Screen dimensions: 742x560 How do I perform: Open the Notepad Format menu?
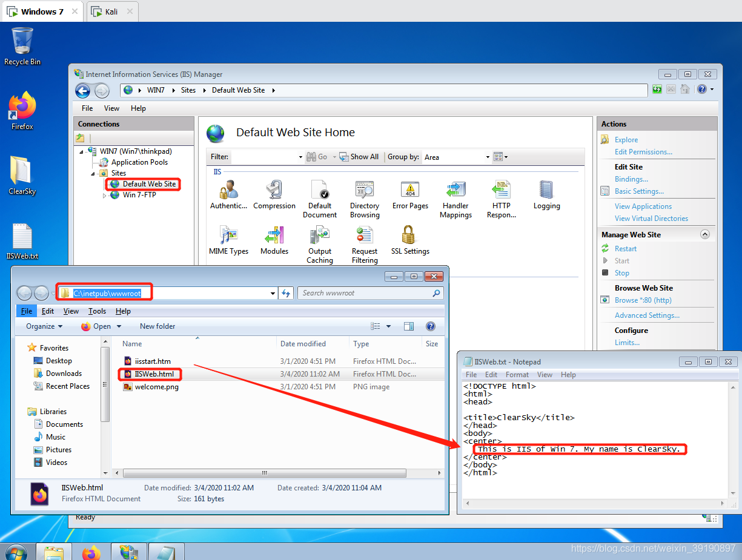(x=517, y=375)
